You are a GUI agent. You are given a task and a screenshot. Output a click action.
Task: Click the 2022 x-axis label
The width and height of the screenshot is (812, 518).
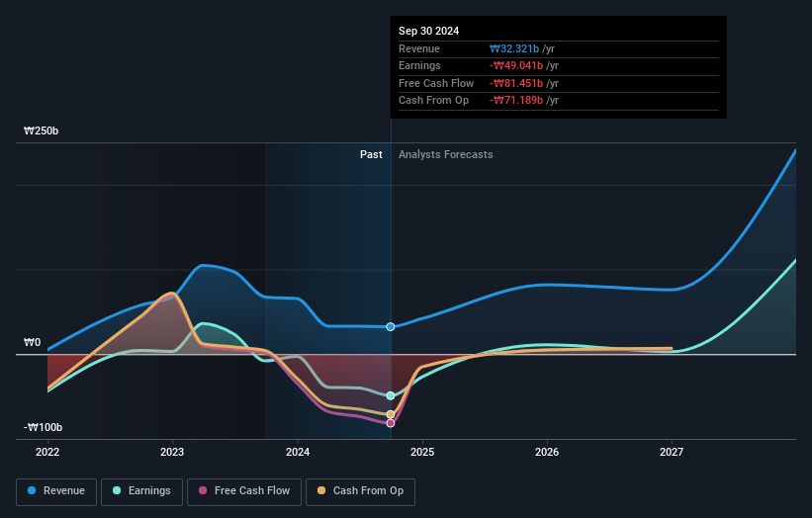click(47, 452)
